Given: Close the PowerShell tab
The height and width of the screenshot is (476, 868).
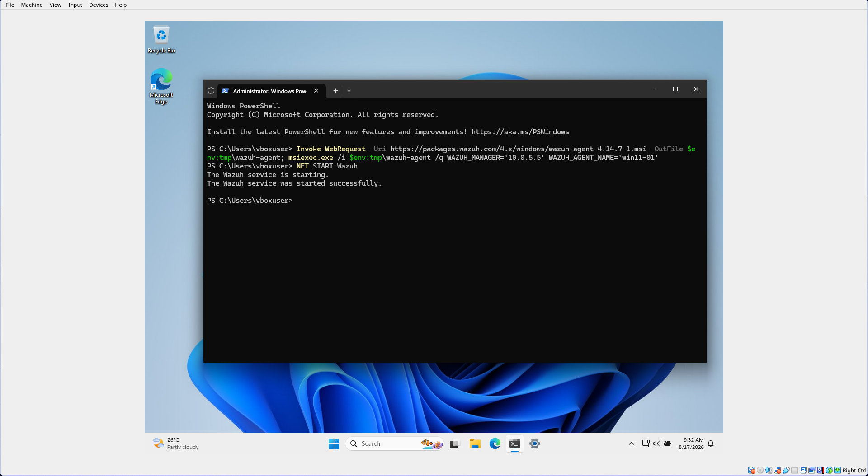Looking at the screenshot, I should click(316, 91).
